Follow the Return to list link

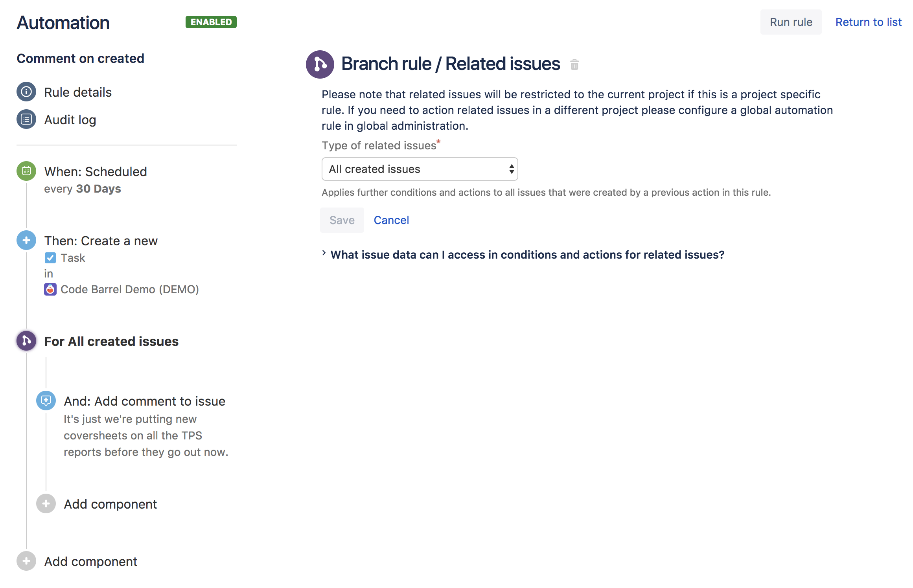pyautogui.click(x=868, y=22)
